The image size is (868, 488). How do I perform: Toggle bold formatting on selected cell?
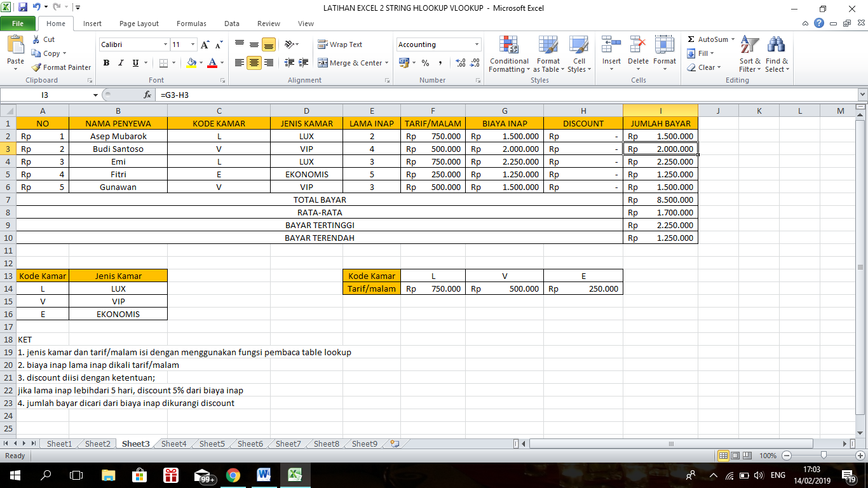pos(106,64)
